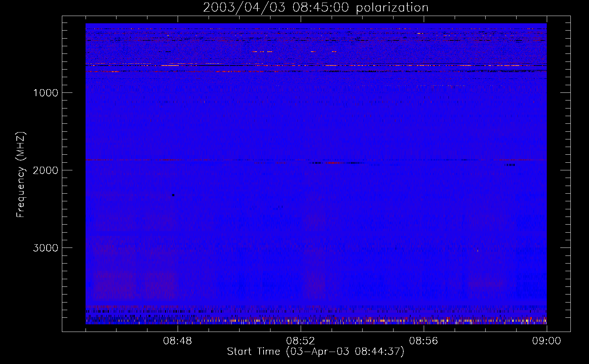This screenshot has width=589, height=364.
Task: Select the 3000 frequency axis label
Action: (x=46, y=248)
